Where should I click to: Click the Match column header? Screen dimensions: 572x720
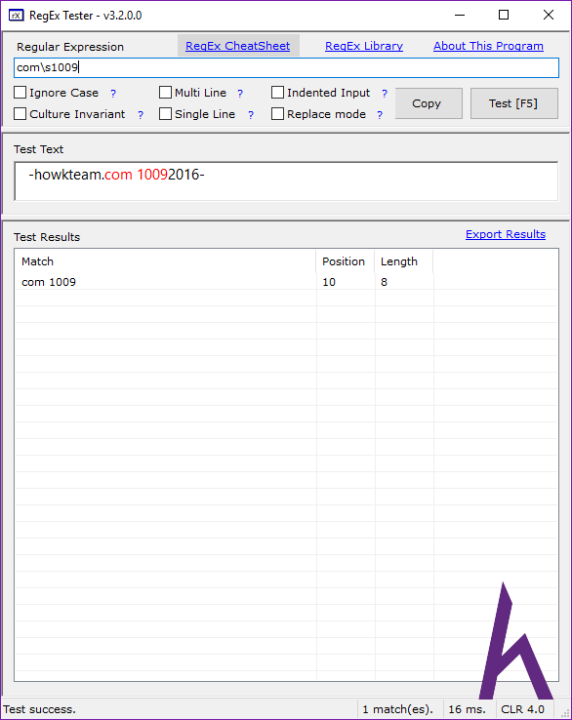tap(165, 261)
